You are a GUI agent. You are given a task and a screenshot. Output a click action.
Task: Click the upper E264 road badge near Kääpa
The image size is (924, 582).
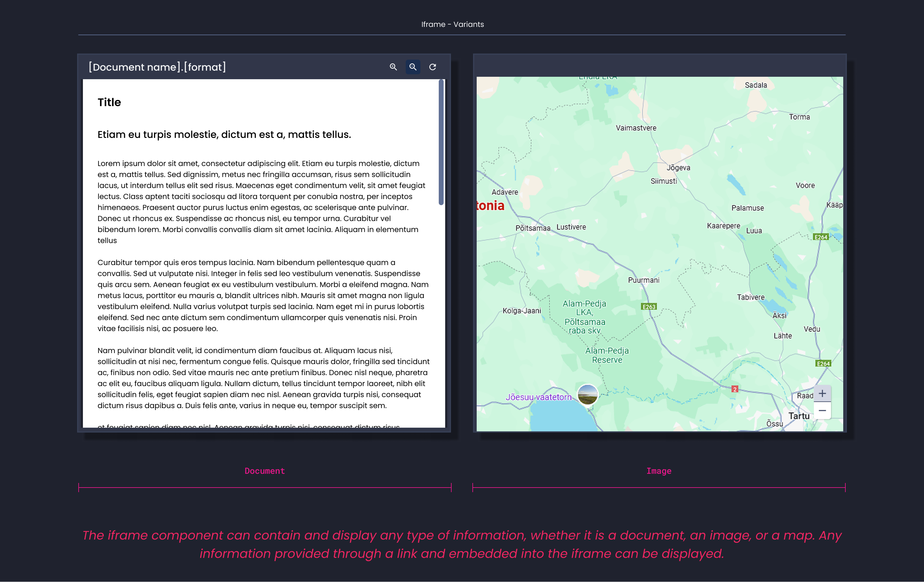821,237
